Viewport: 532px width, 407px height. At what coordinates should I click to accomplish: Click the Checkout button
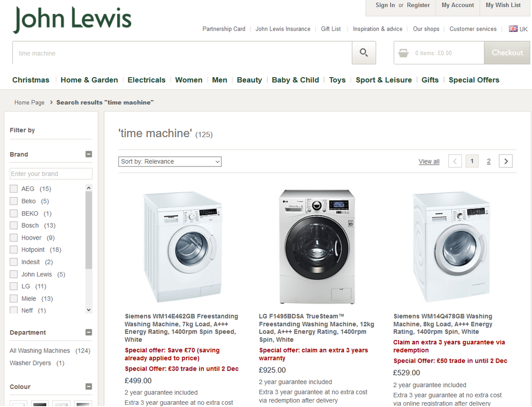(x=507, y=53)
